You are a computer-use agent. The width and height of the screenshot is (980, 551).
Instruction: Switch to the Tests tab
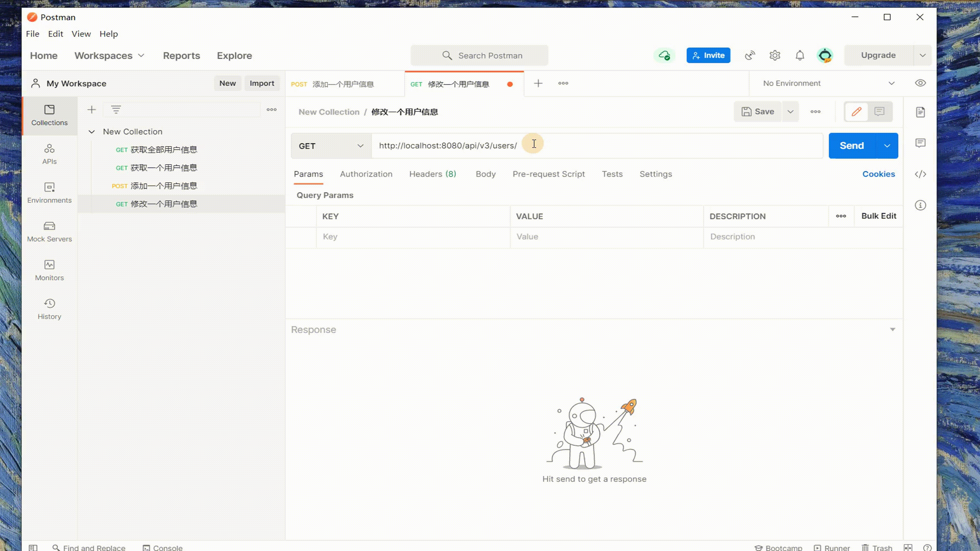click(x=612, y=174)
